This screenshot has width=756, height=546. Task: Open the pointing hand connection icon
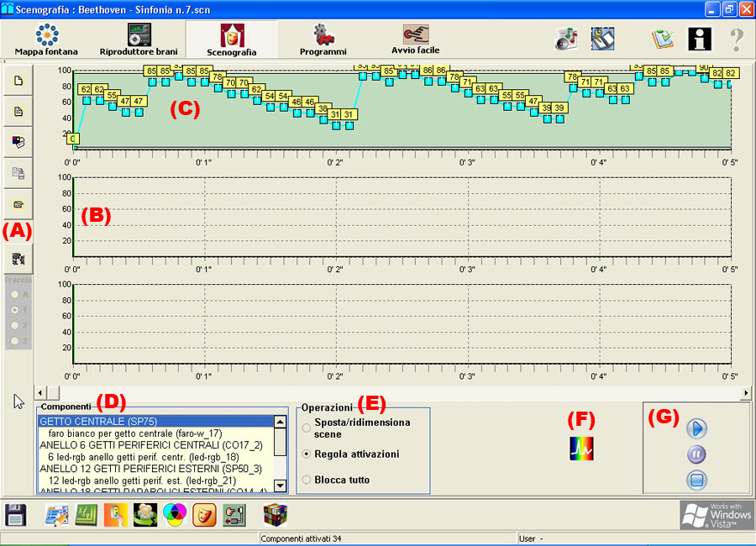[234, 515]
